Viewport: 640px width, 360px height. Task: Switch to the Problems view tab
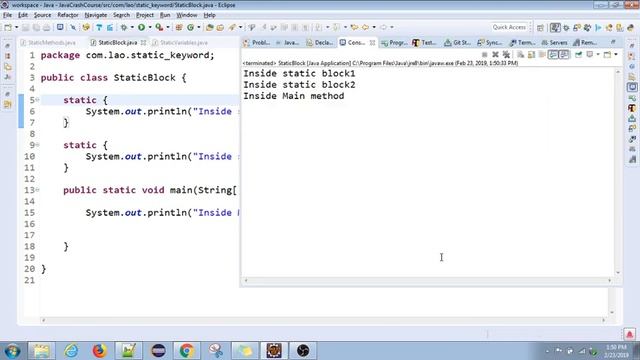[x=257, y=42]
